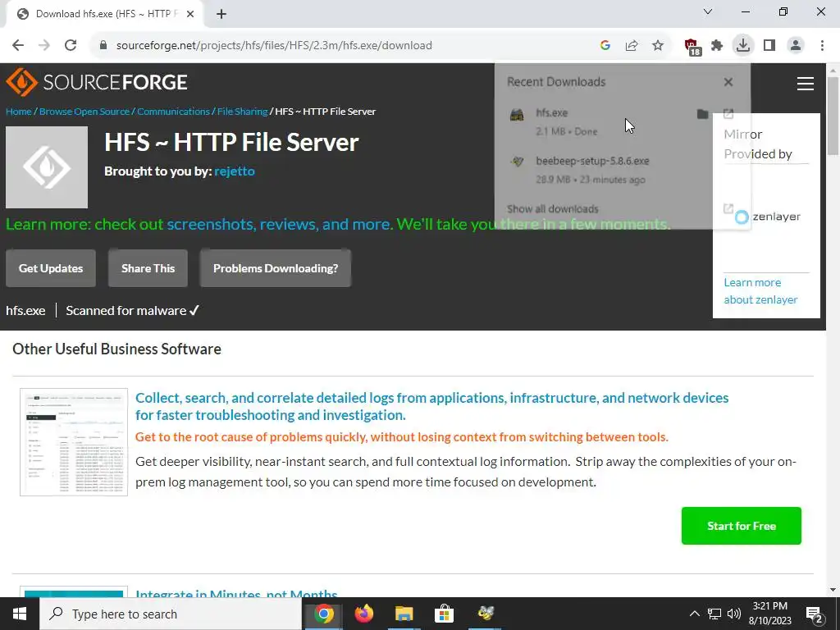
Task: Open the SourceForge hamburger menu
Action: (x=806, y=84)
